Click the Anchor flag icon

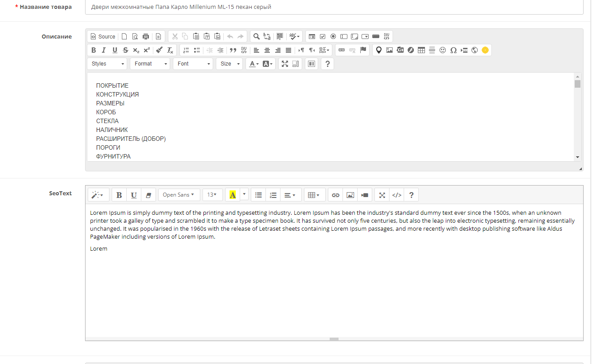[363, 50]
